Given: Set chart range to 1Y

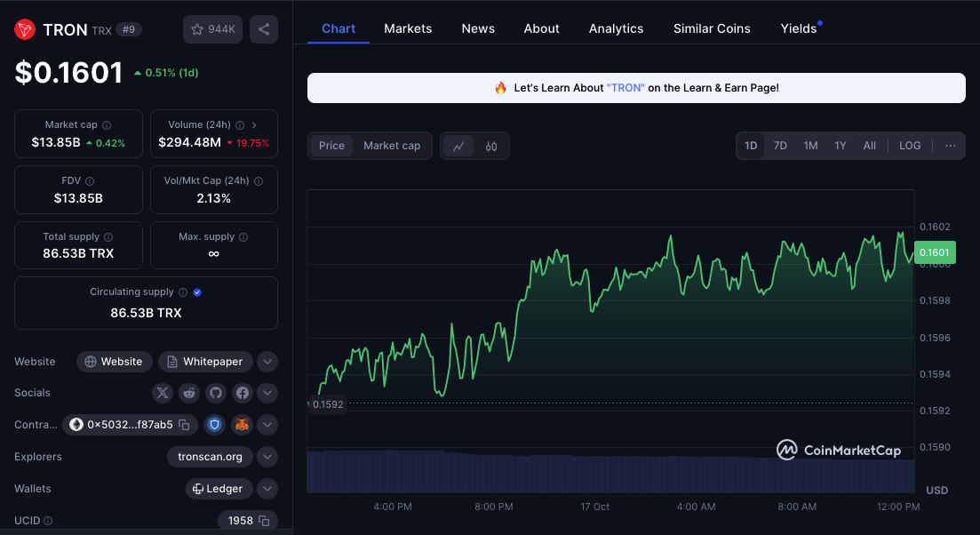Looking at the screenshot, I should pyautogui.click(x=841, y=146).
